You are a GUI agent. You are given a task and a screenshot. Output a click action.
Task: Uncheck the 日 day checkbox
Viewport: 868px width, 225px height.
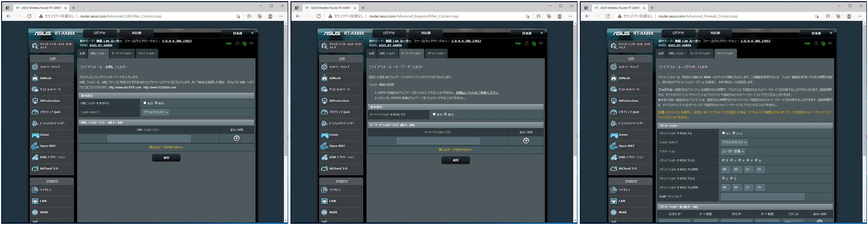[731, 178]
